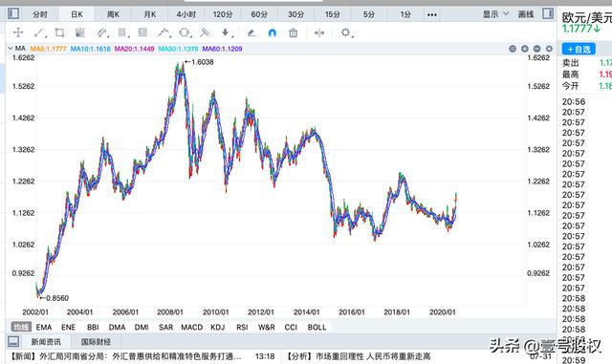Open more timeframes ellipsis menu
Screen dimensions: 612x364
(432, 15)
